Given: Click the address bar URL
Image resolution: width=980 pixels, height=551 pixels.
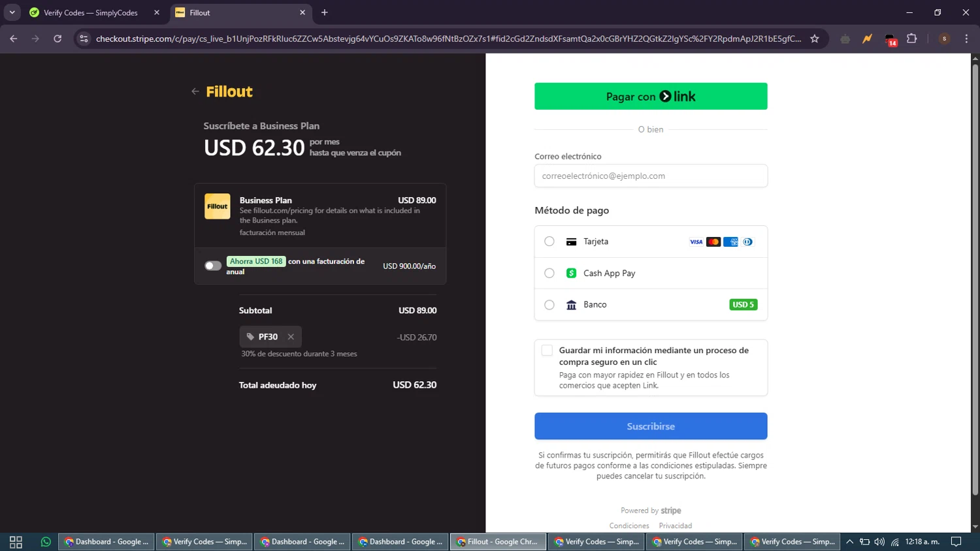Looking at the screenshot, I should (x=448, y=39).
